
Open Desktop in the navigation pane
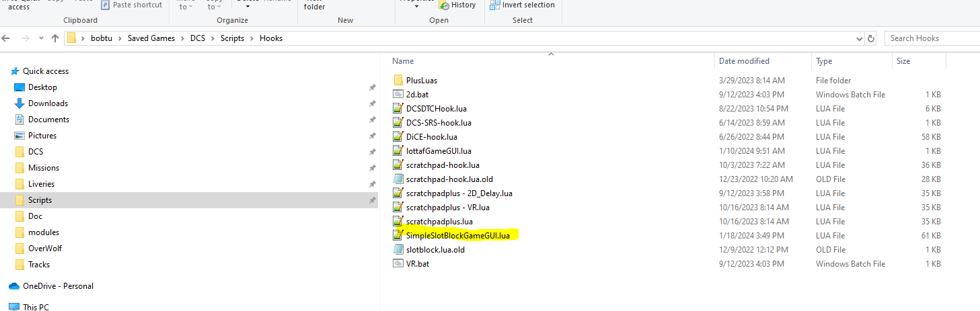pyautogui.click(x=42, y=87)
